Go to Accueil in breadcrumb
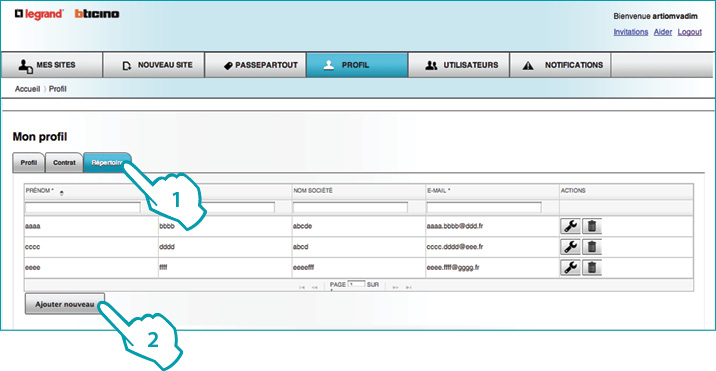 pos(27,89)
